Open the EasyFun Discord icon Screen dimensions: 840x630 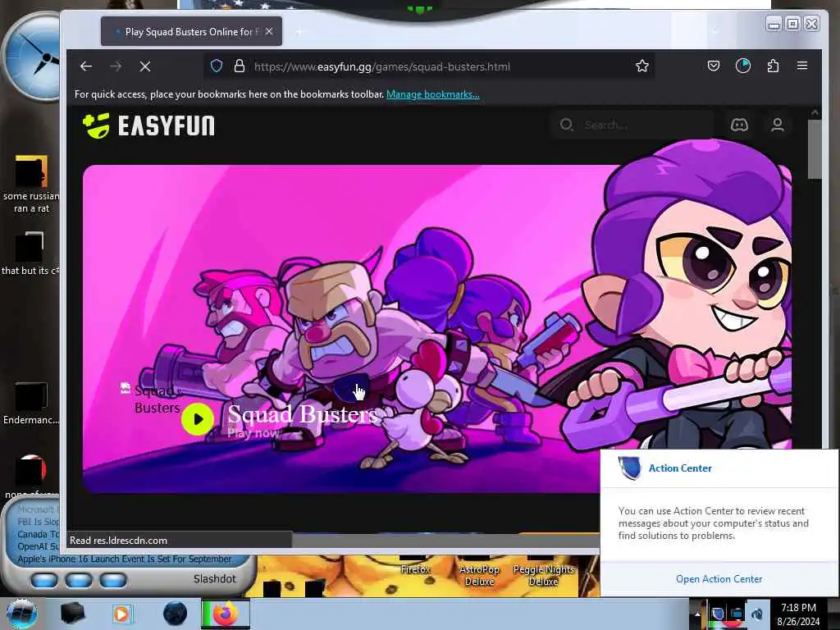739,125
